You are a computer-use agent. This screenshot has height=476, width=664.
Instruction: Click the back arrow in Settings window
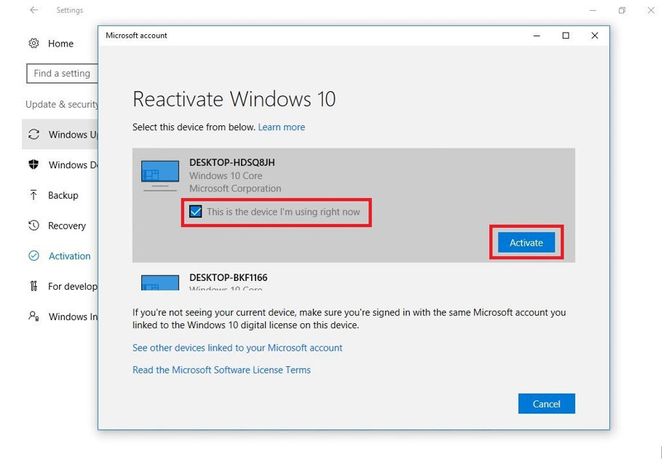click(34, 10)
